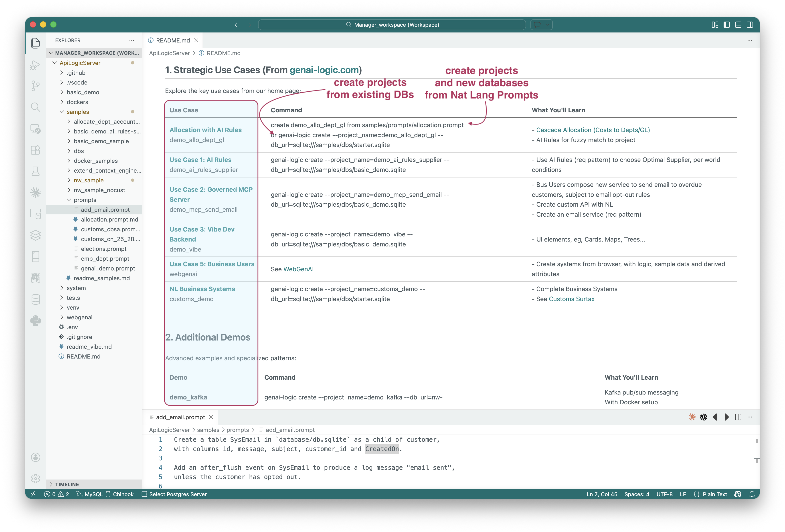
Task: Select the add_email.prompt editor tab
Action: pyautogui.click(x=180, y=417)
